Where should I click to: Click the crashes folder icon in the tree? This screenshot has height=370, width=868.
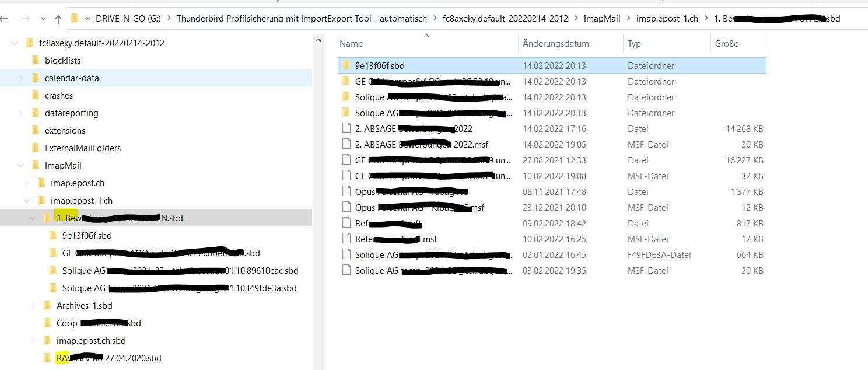coord(35,95)
